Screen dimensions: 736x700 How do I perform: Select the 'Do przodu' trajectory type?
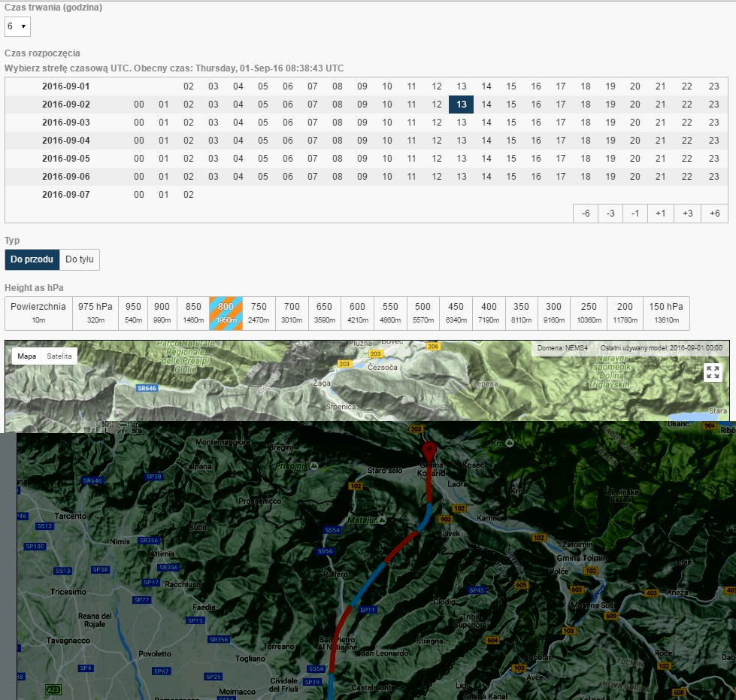[x=32, y=259]
